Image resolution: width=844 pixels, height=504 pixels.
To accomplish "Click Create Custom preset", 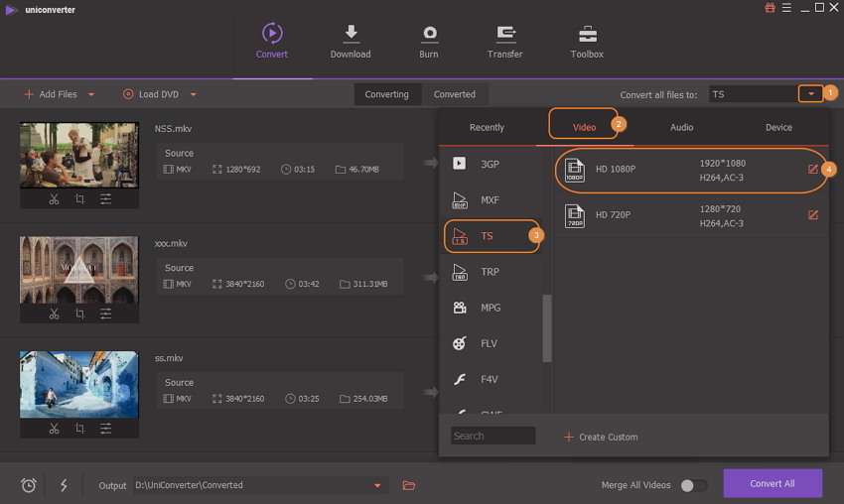I will click(601, 437).
